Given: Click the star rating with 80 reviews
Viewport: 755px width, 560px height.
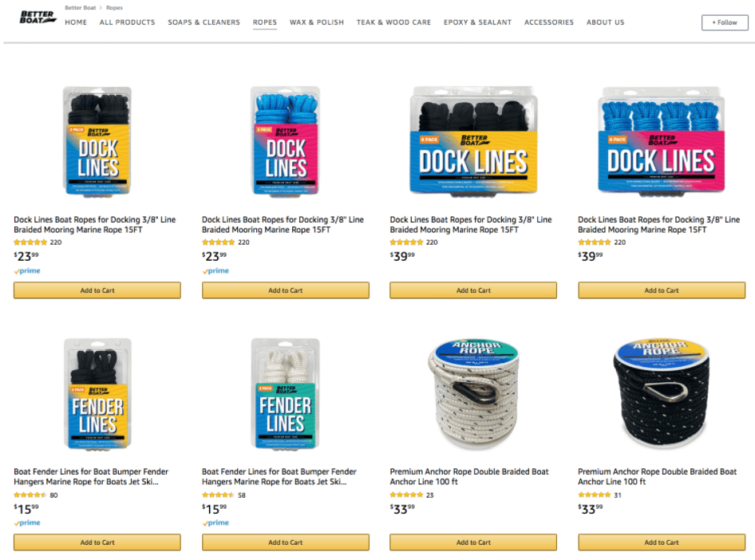Looking at the screenshot, I should tap(30, 495).
